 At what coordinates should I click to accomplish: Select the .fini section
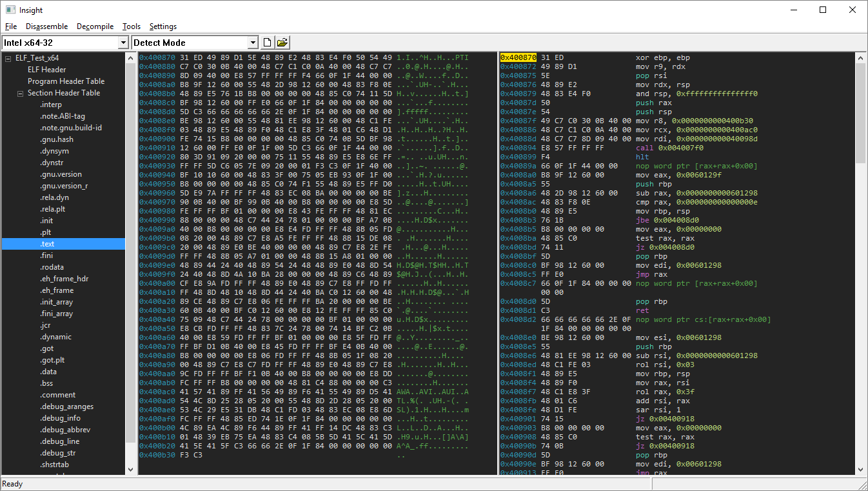46,256
